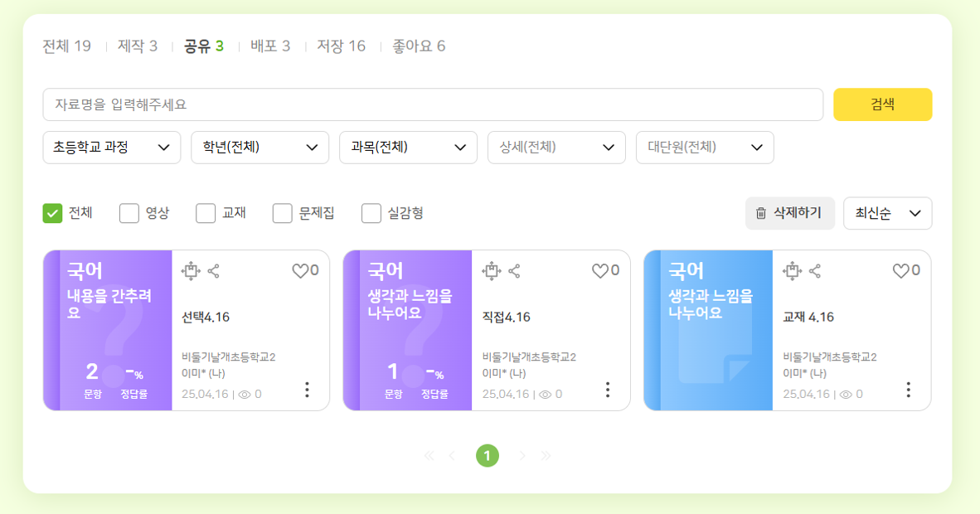Click heart icon on 선택4.16 card
The image size is (980, 514).
pyautogui.click(x=299, y=271)
